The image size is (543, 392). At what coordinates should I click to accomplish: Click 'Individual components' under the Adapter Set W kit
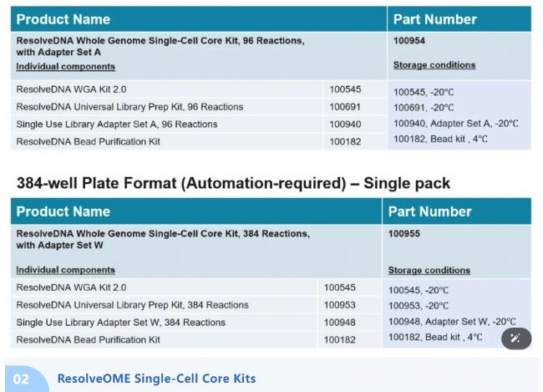(65, 270)
